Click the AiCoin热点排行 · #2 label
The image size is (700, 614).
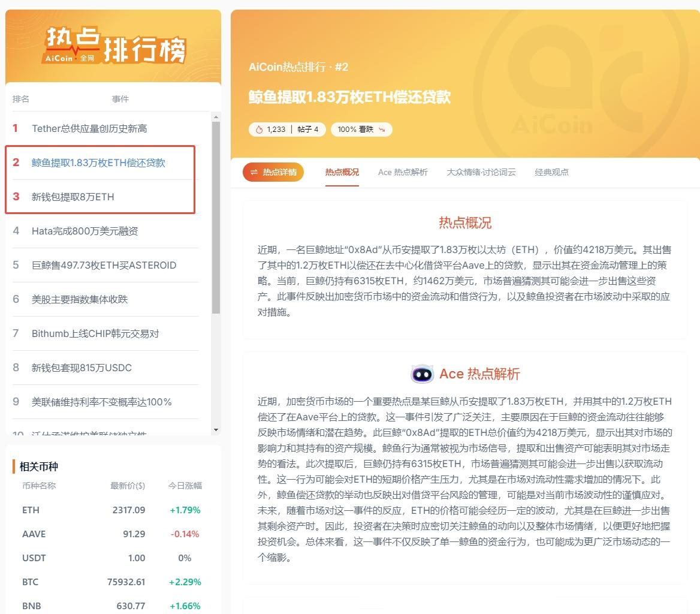[298, 67]
